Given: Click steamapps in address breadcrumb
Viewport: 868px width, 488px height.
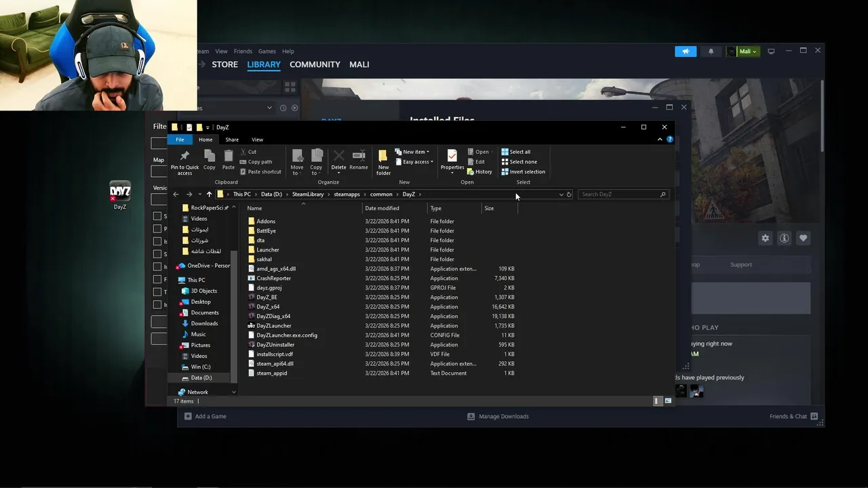Looking at the screenshot, I should point(347,195).
